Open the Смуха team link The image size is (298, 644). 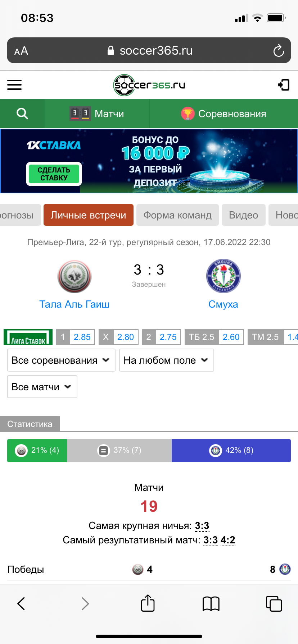point(223,304)
